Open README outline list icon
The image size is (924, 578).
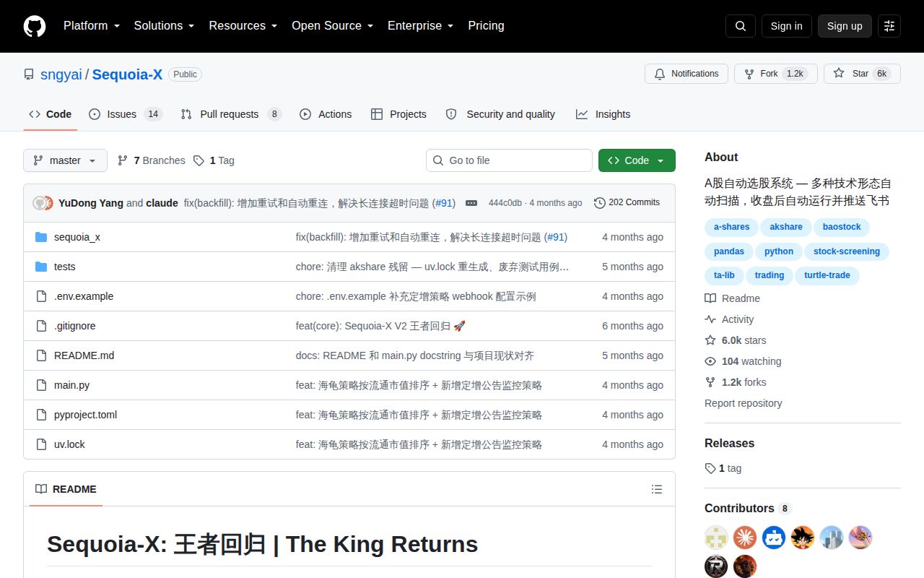point(657,489)
